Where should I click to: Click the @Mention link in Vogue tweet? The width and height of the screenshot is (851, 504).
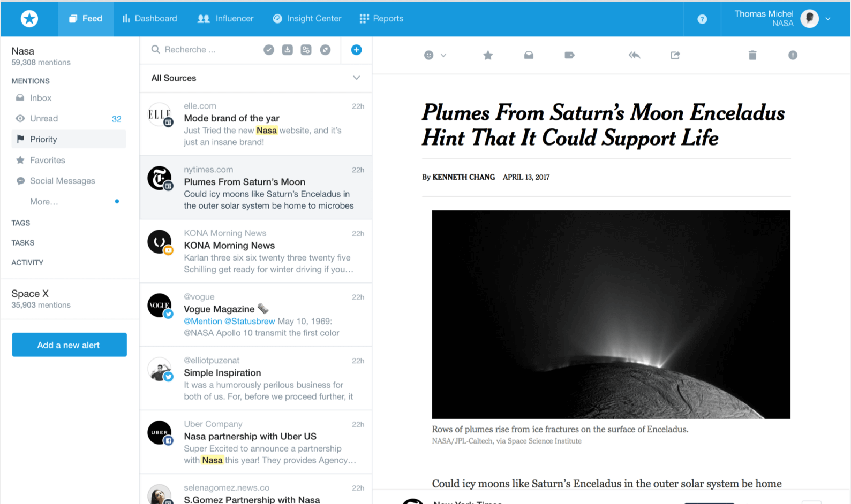click(203, 321)
